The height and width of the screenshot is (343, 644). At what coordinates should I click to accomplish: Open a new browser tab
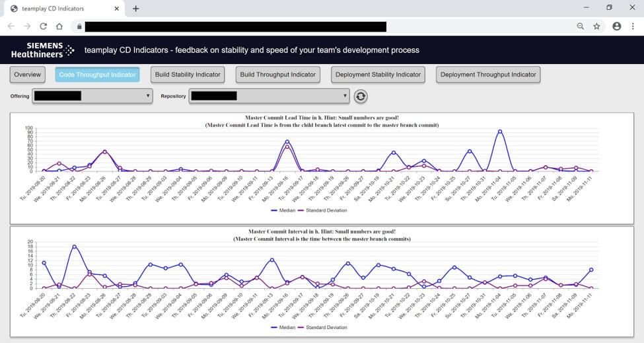pyautogui.click(x=135, y=8)
